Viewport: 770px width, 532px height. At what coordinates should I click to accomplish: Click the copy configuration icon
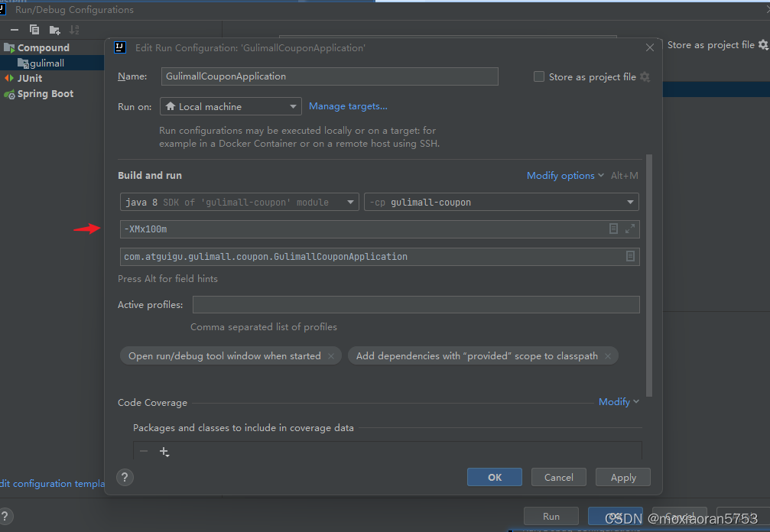coord(34,30)
